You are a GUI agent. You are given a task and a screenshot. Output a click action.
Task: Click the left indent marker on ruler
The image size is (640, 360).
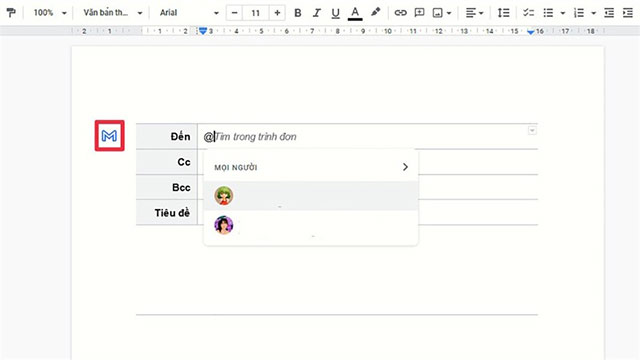coord(203,31)
